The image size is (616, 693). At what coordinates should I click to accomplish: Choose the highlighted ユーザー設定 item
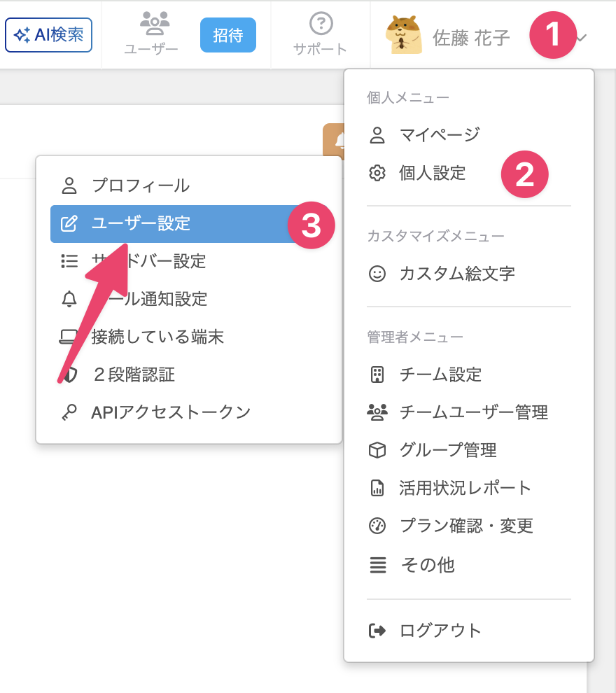coord(189,223)
